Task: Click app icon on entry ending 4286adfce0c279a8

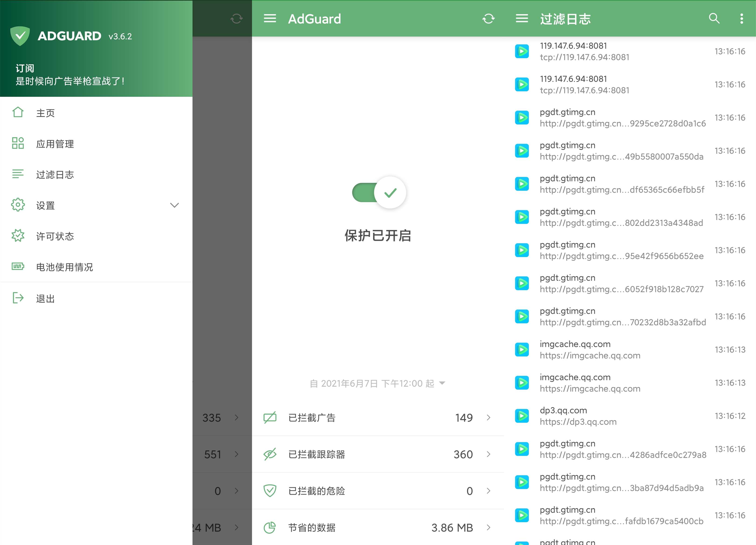Action: coord(522,449)
